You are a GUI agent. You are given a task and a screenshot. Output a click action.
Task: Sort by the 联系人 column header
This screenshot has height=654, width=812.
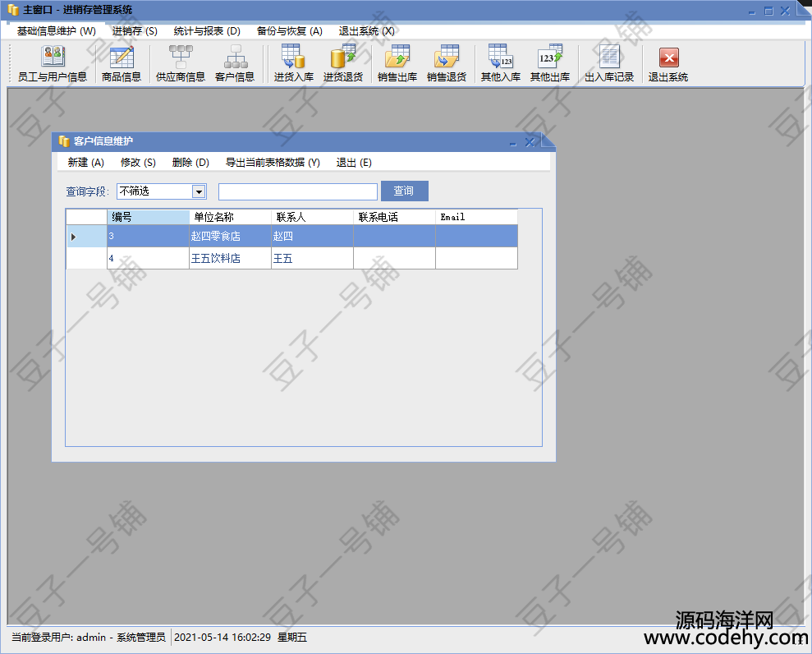coord(312,217)
